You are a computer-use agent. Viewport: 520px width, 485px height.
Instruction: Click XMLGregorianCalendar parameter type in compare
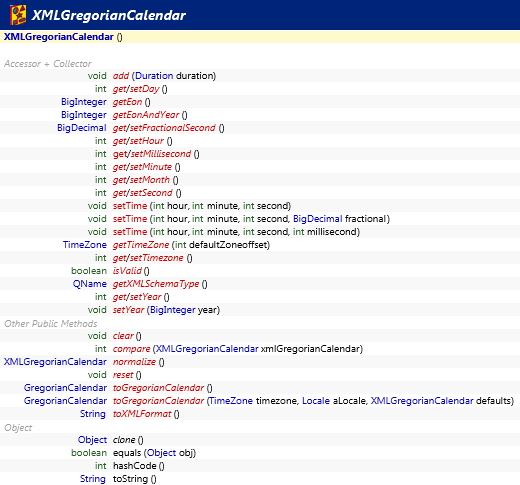207,349
